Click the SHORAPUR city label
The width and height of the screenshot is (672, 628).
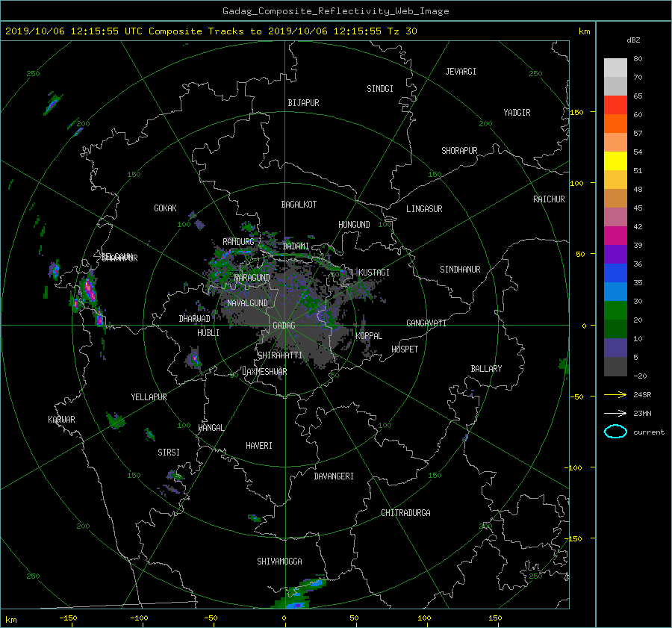pos(459,150)
